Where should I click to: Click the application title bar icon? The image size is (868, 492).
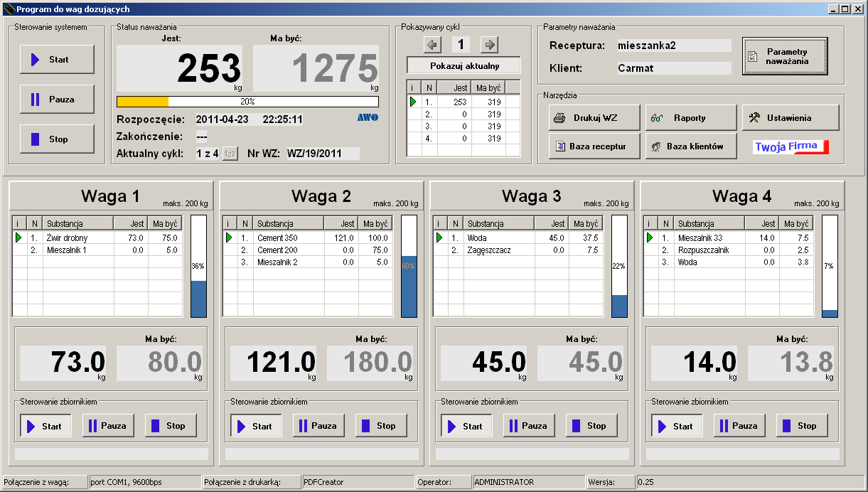coord(9,9)
